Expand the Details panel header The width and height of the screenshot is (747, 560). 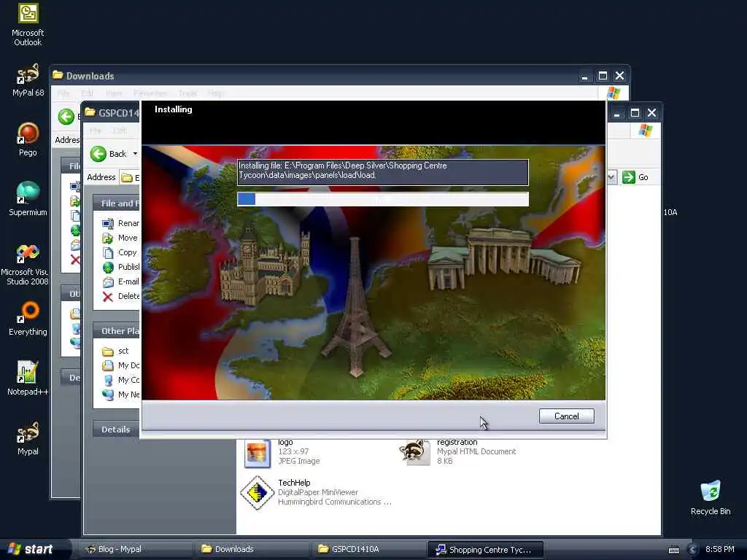tap(116, 429)
